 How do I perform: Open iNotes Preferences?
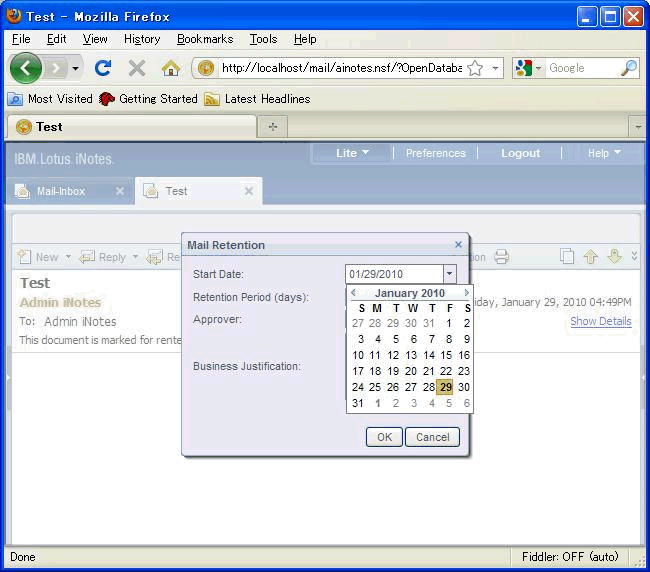tap(436, 153)
